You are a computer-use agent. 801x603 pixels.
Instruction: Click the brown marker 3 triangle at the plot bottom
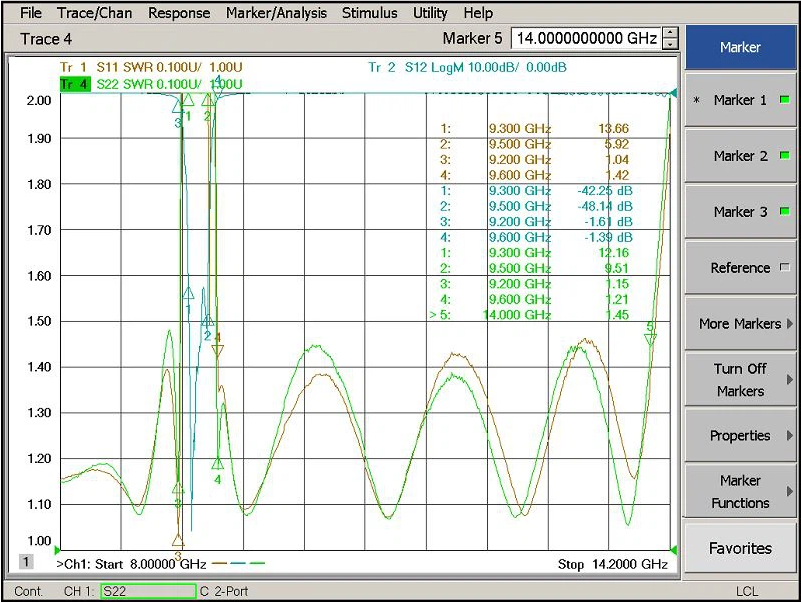coord(178,541)
